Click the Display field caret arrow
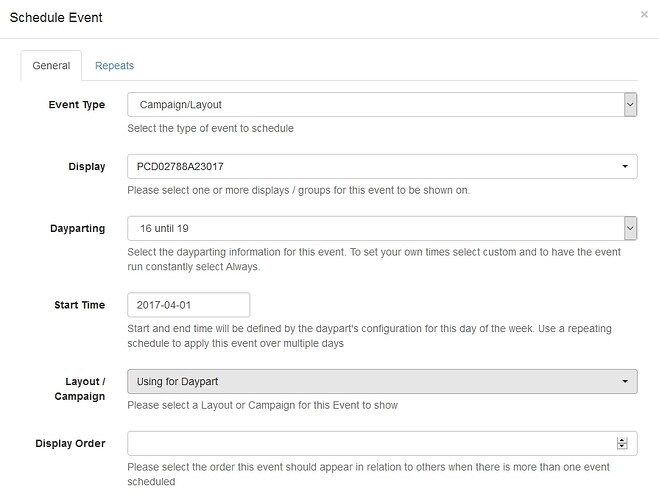 (625, 166)
